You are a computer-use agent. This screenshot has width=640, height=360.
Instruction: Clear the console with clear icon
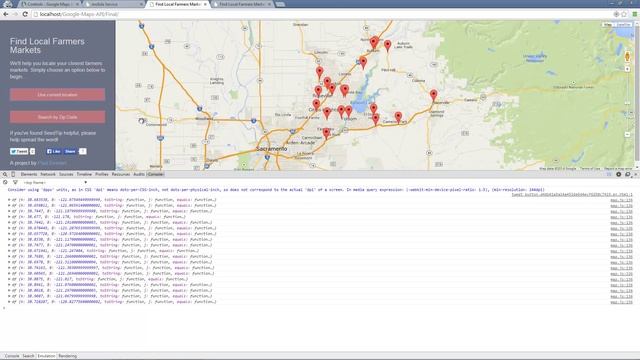click(x=5, y=182)
